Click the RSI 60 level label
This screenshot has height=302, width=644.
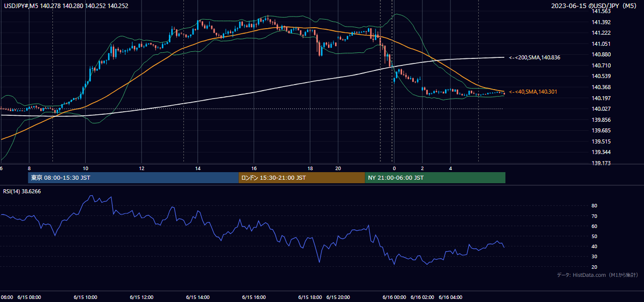coord(594,226)
